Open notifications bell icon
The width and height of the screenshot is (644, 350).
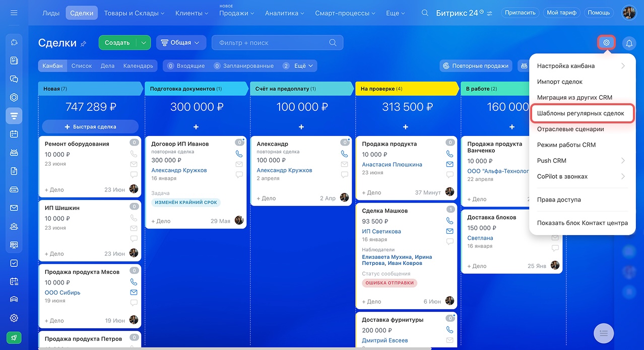pyautogui.click(x=629, y=43)
